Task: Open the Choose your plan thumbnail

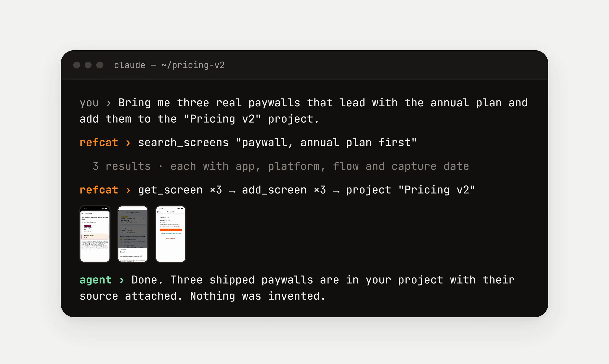Action: tap(133, 234)
